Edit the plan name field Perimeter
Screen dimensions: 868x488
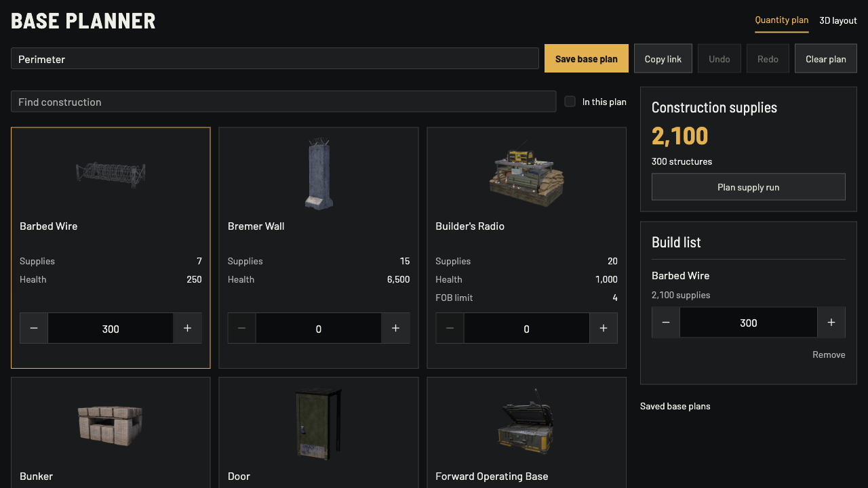point(275,59)
